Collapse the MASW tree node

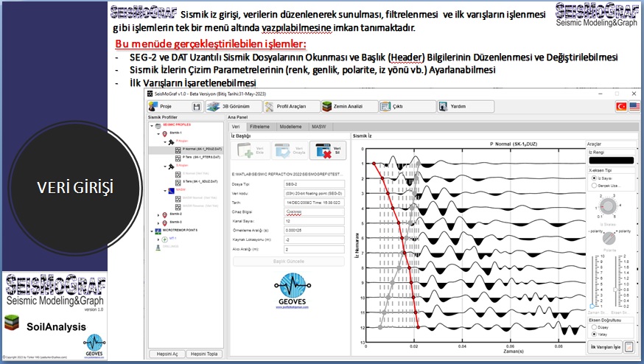tap(165, 191)
